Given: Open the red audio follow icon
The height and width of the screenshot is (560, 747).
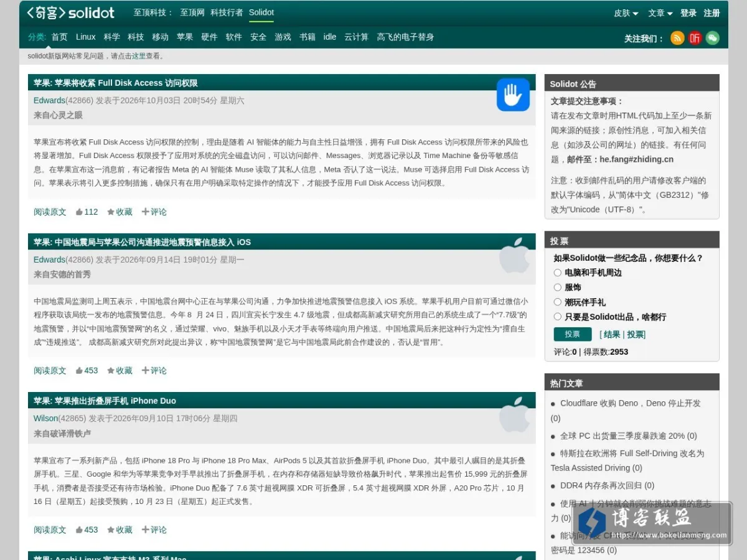Looking at the screenshot, I should [695, 38].
